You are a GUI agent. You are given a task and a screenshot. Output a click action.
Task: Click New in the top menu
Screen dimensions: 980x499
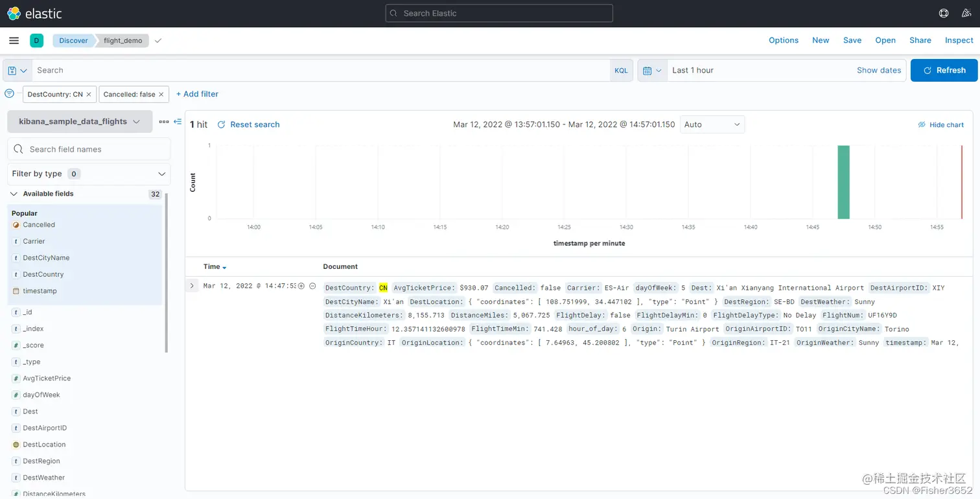(821, 40)
